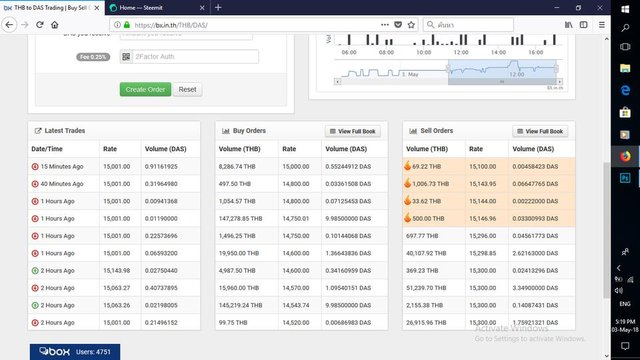Select the 15 Minutes Ago trade row
The height and width of the screenshot is (360, 640).
point(114,167)
